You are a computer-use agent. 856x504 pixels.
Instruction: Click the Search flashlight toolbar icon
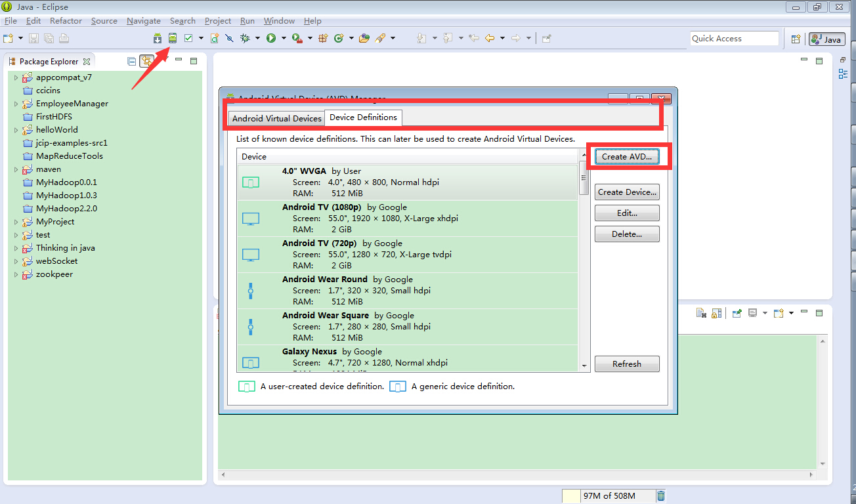click(x=381, y=38)
